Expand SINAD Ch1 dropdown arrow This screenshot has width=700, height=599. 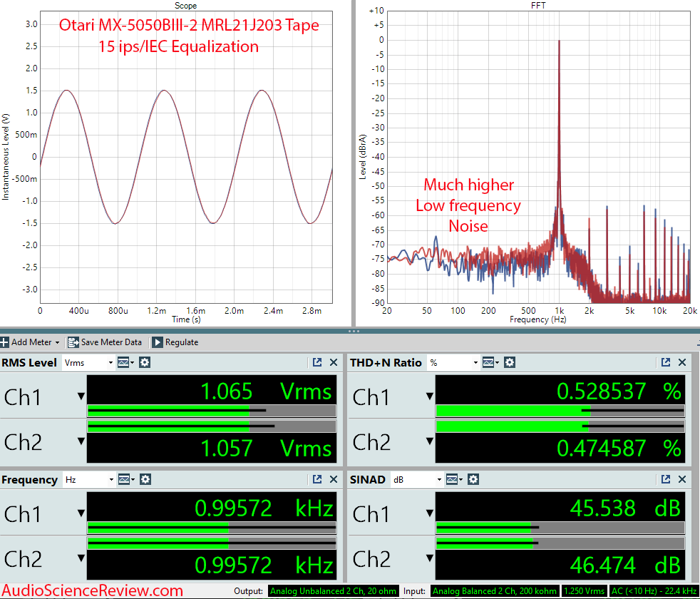(429, 513)
